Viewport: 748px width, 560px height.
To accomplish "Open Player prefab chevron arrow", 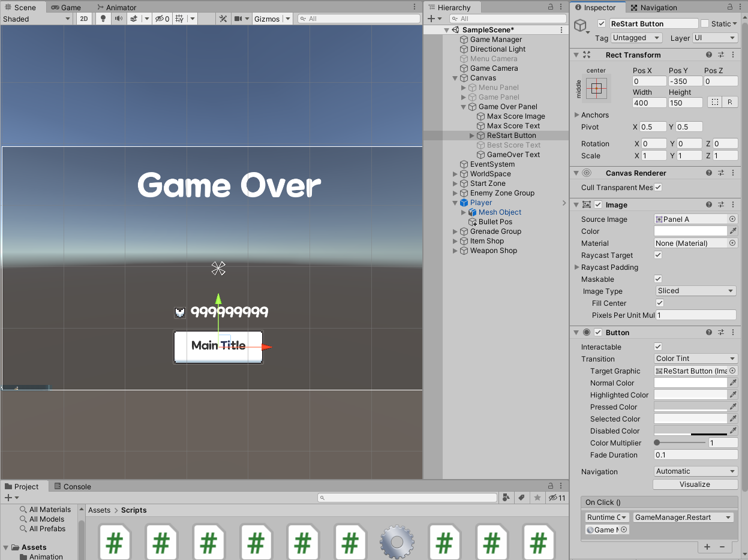I will [x=564, y=203].
